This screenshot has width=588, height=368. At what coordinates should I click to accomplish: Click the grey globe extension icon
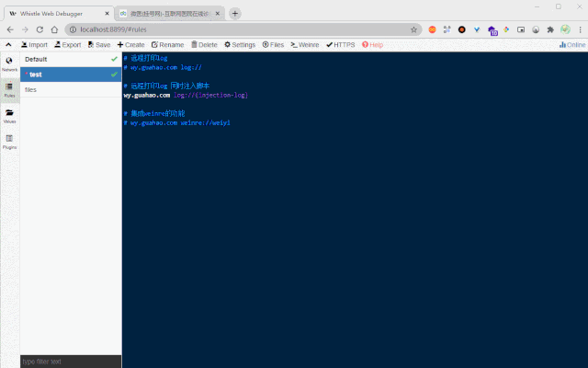pyautogui.click(x=536, y=29)
